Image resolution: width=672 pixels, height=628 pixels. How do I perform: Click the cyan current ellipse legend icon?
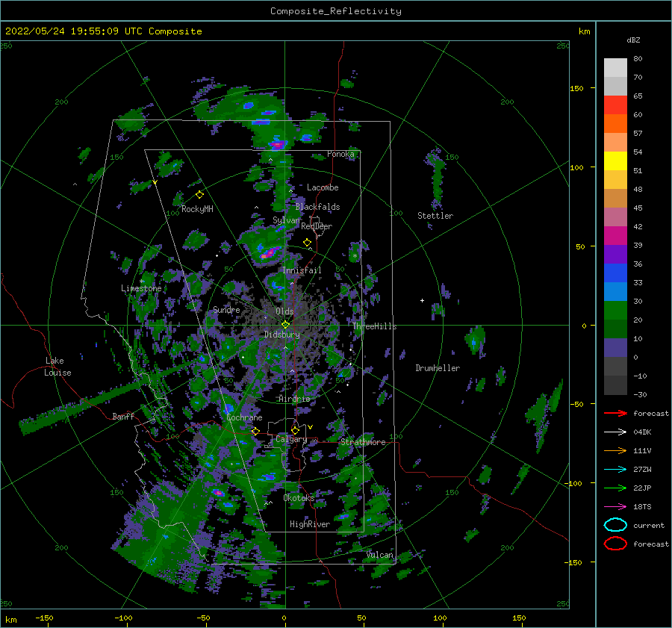615,525
